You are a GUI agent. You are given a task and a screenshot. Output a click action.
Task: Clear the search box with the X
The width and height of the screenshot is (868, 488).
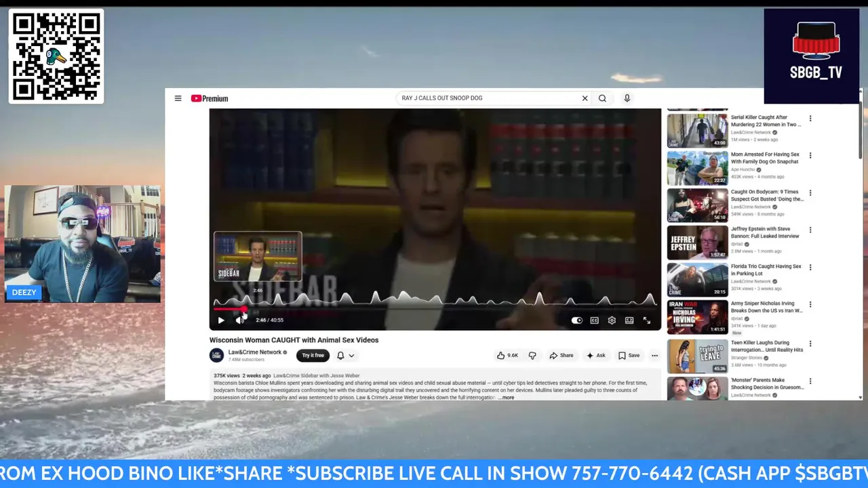click(x=585, y=98)
